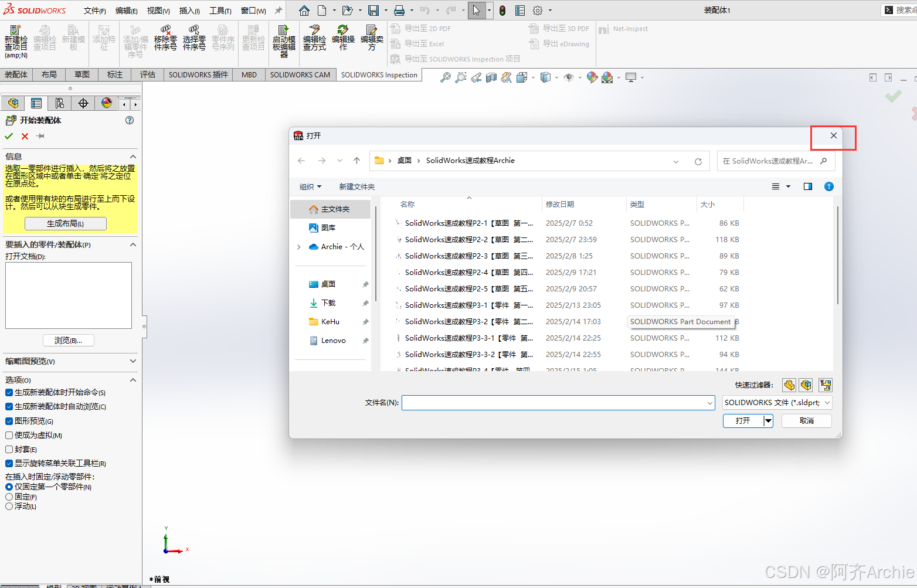Open the 插入 menu
Screen dimensions: 917x588
pos(189,11)
